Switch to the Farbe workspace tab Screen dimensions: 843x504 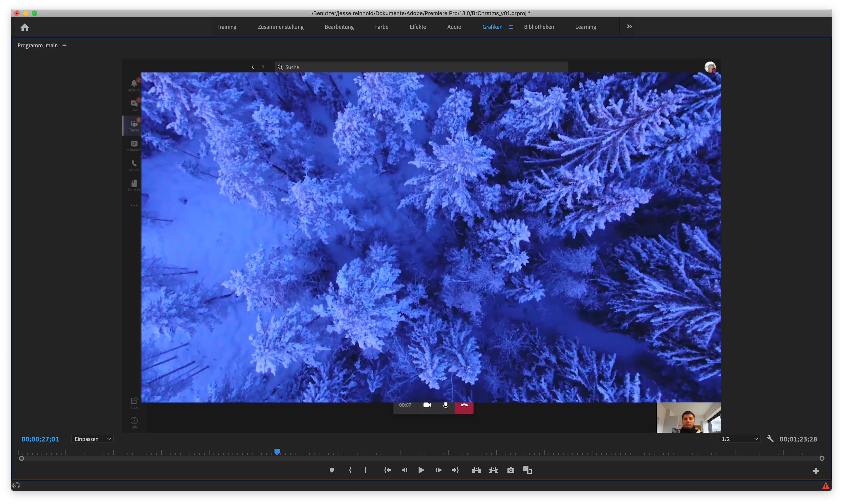[381, 27]
